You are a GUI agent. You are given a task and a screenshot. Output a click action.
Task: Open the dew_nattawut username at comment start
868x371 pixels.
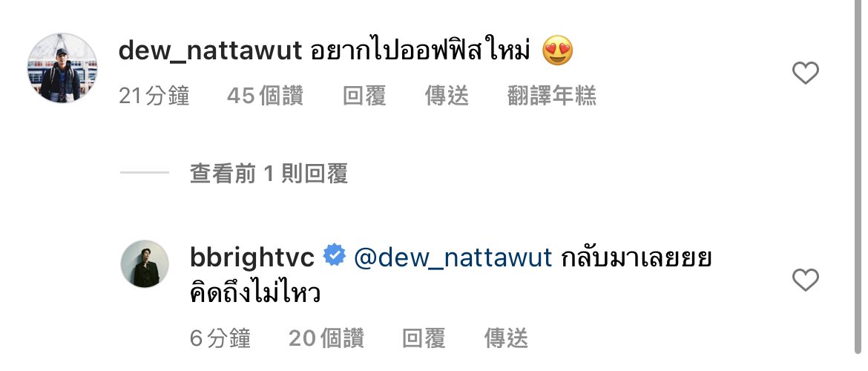point(210,51)
